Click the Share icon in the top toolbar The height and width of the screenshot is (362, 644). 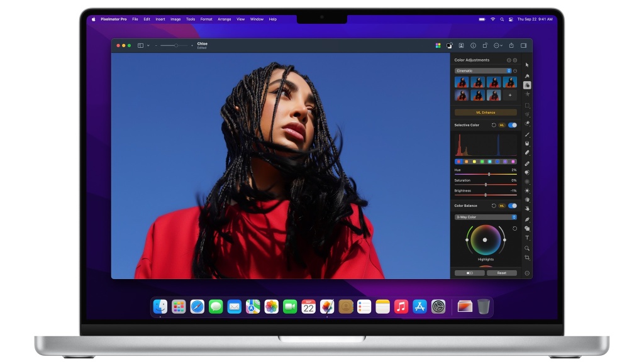[512, 45]
